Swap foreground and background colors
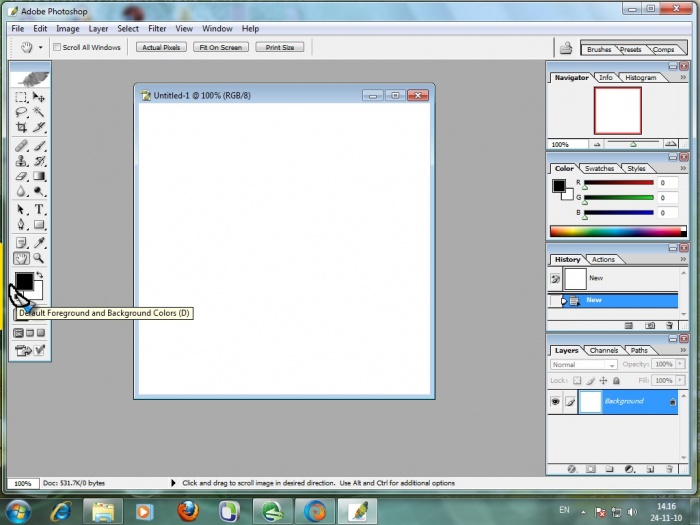This screenshot has width=700, height=525. (x=39, y=275)
